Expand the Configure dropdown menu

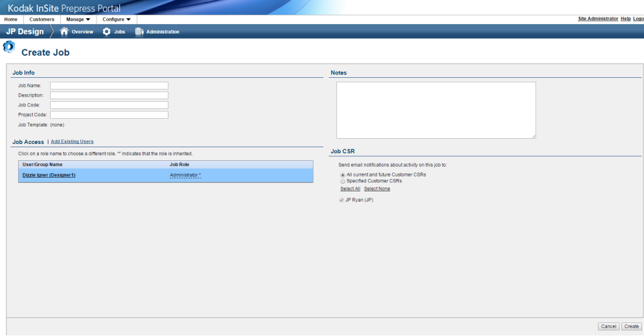117,19
